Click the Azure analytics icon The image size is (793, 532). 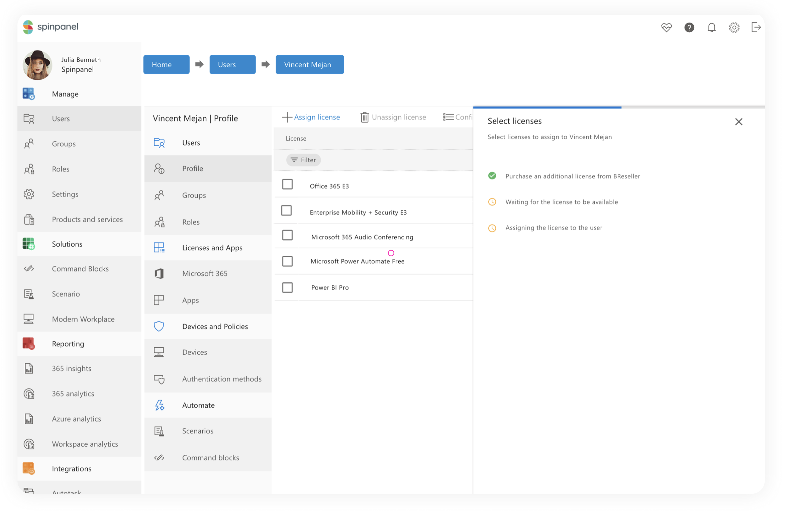pos(29,418)
